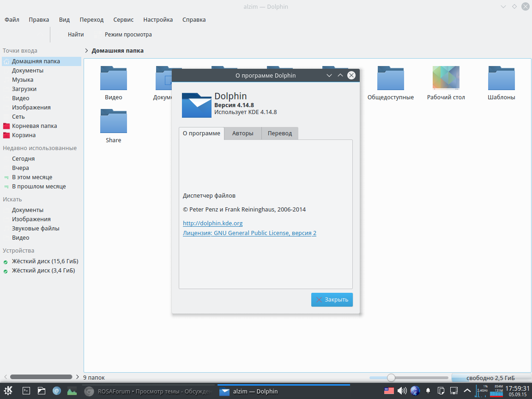Open the http://dolphin.kde.org link
Screen dimensions: 532x399
213,223
